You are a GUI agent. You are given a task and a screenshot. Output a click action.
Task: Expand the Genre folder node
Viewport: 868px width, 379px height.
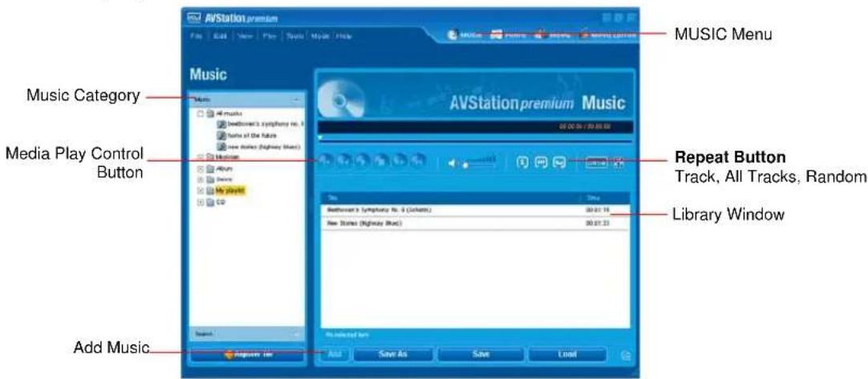click(201, 179)
